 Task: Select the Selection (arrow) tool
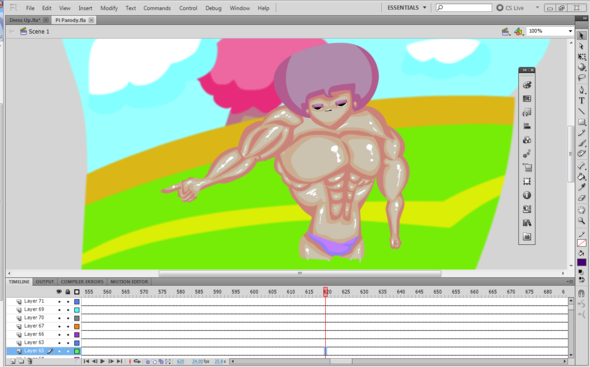[582, 36]
